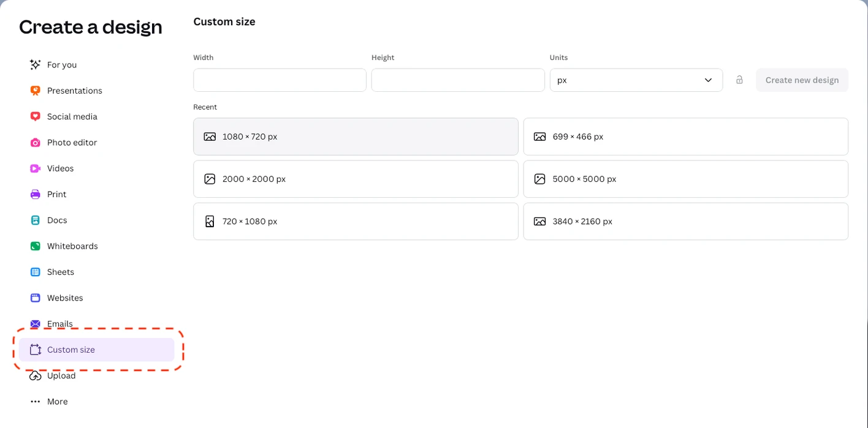Click the Whiteboards icon
The width and height of the screenshot is (868, 428).
[36, 246]
